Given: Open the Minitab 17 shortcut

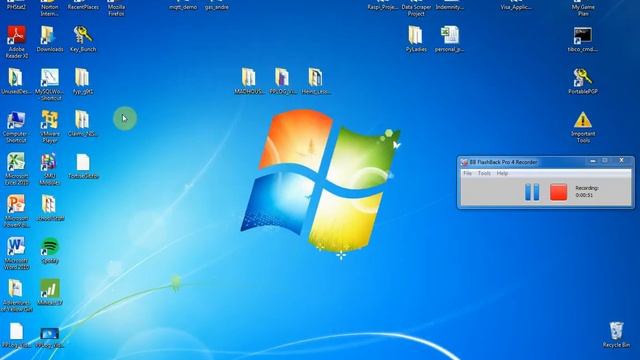Looking at the screenshot, I should click(x=50, y=289).
